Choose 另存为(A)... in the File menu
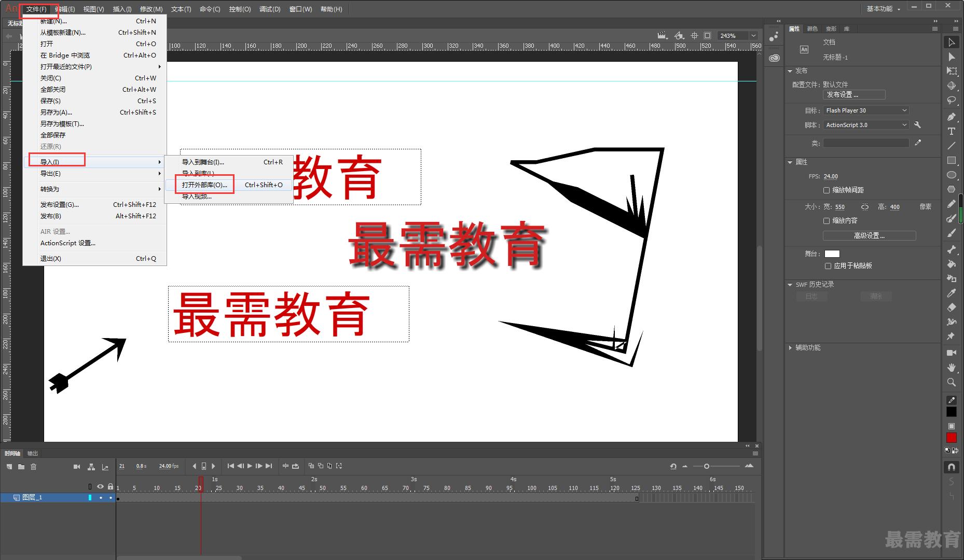 coord(94,113)
